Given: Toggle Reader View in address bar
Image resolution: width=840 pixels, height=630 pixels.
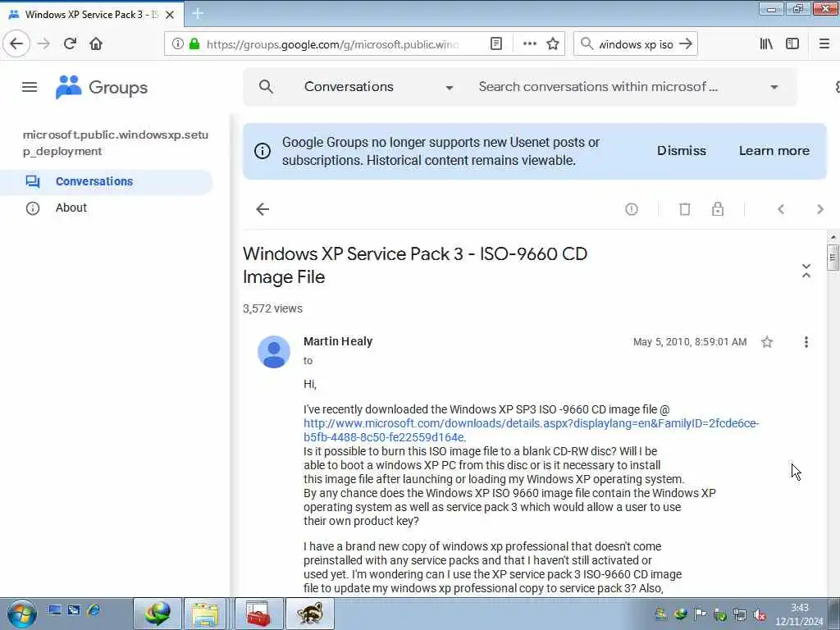Looking at the screenshot, I should click(496, 43).
